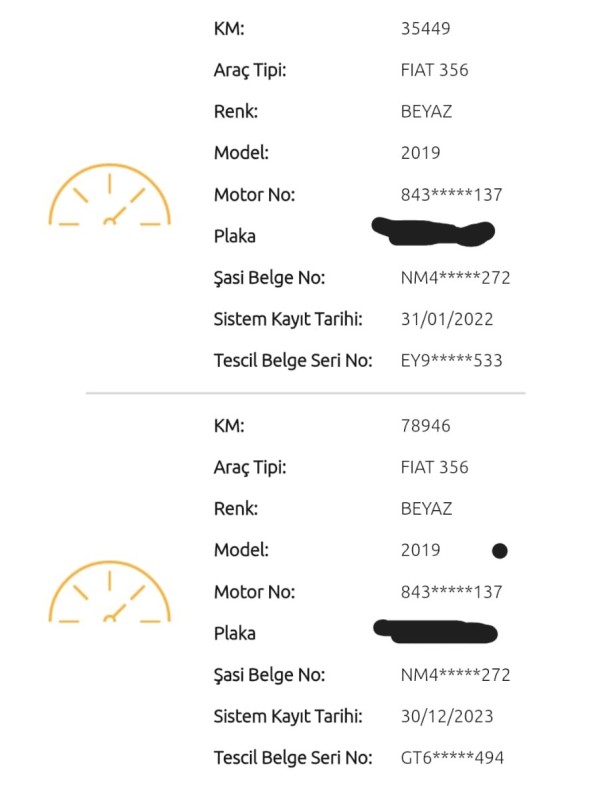Click the blacked-out Plaka value in first record
612x800 pixels.
[x=433, y=232]
